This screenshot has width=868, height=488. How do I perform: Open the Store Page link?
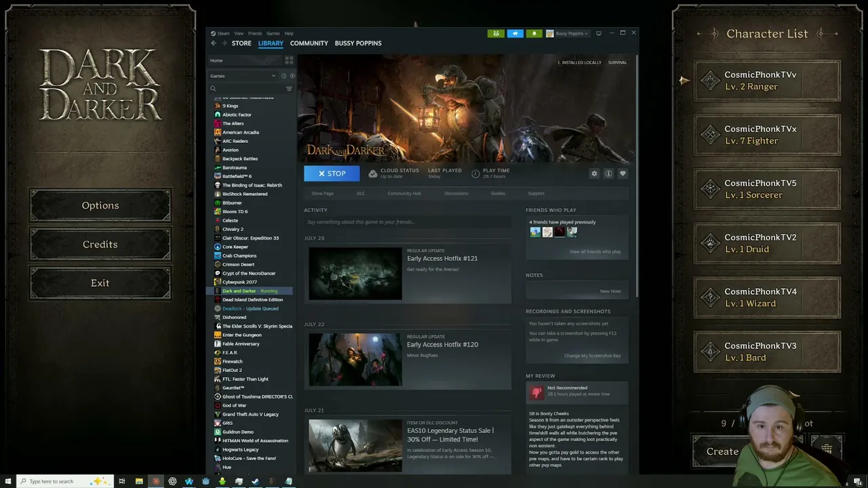point(322,193)
